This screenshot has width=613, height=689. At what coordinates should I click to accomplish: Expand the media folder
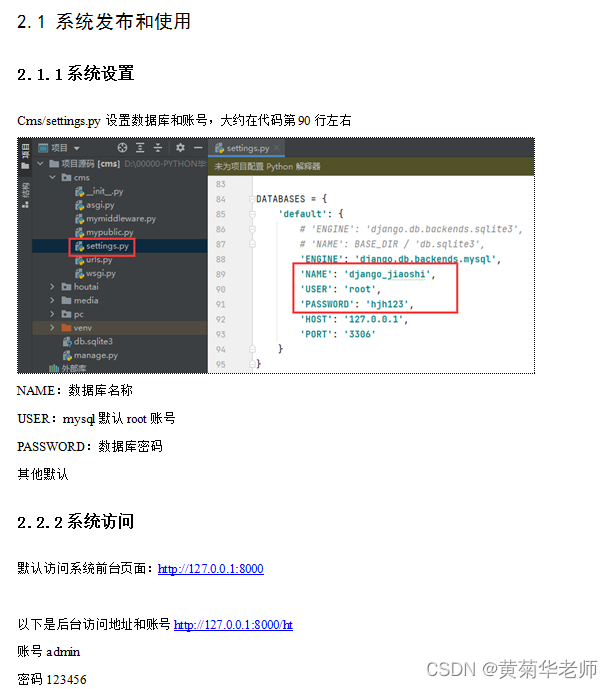click(52, 300)
